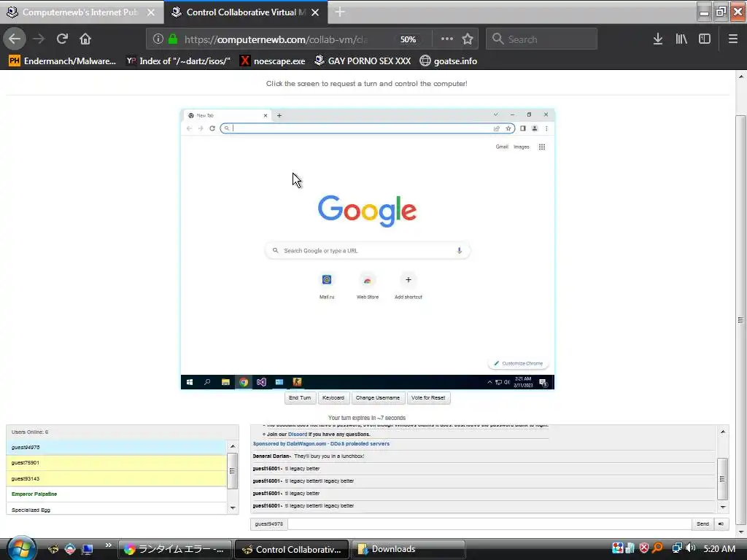Click the Discord link in chat

(x=298, y=435)
